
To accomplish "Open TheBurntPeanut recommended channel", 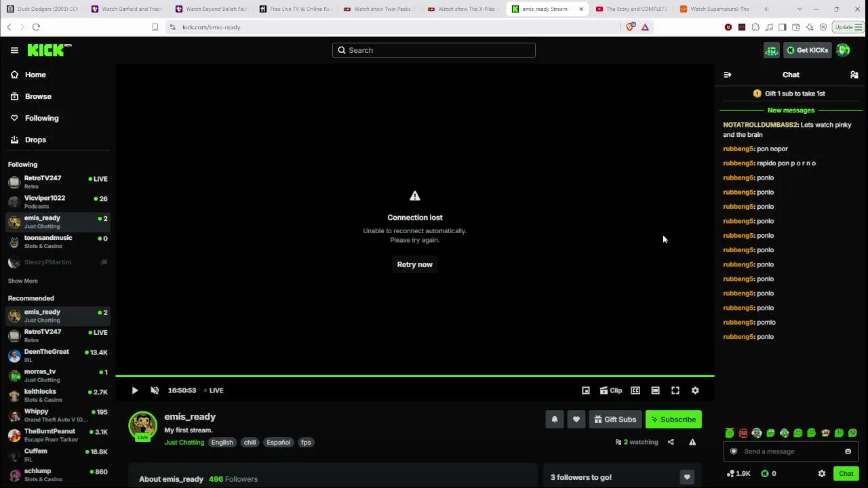I will click(x=58, y=434).
